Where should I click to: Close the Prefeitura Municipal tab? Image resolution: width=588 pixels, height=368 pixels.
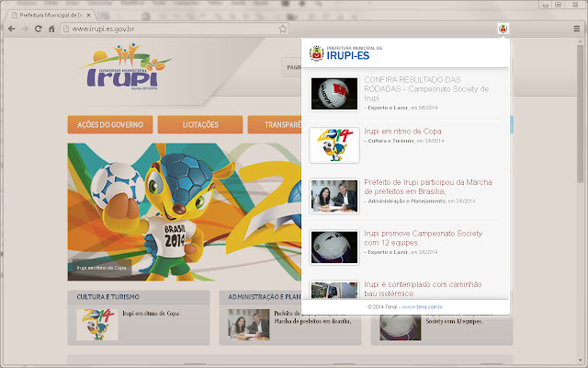[x=88, y=16]
